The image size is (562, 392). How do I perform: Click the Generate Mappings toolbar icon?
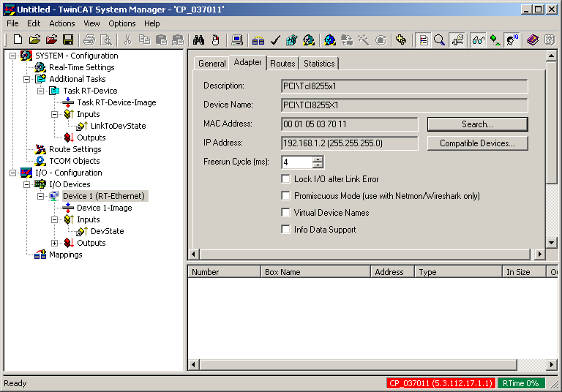(258, 39)
